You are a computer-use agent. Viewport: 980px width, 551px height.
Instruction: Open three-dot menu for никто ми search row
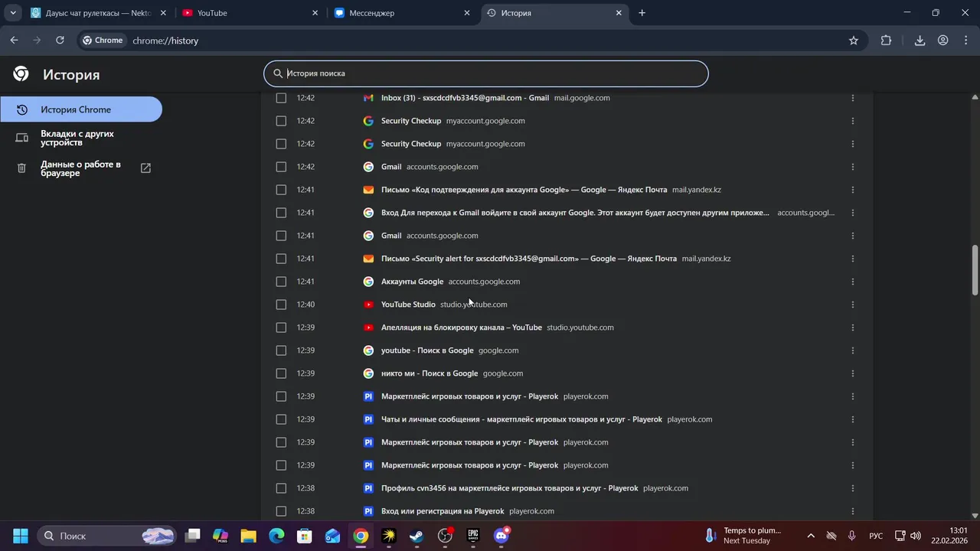[x=852, y=373]
